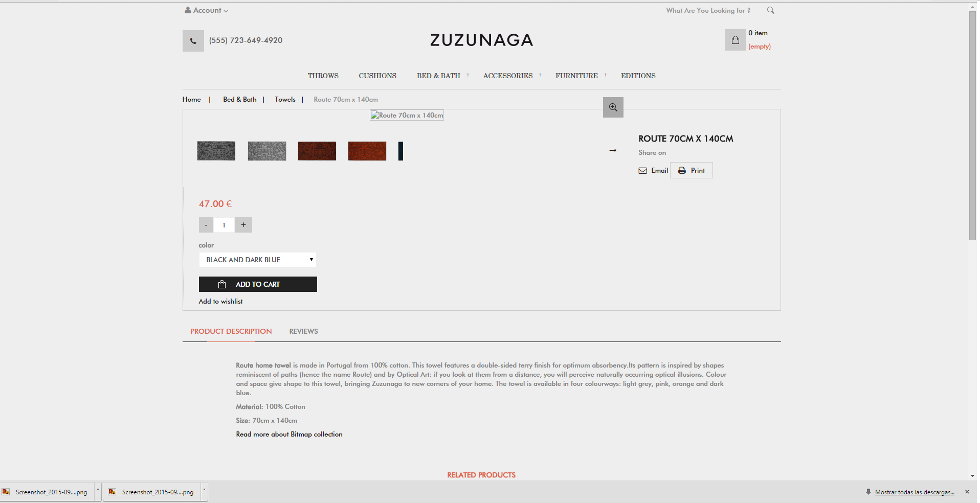
Task: Open the color dropdown Black and Dark Blue
Action: pos(257,260)
